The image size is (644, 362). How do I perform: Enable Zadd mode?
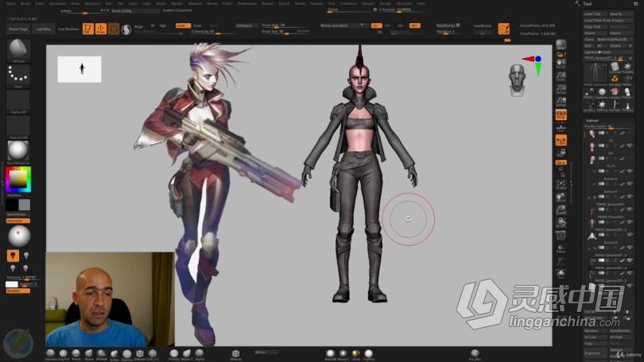click(x=183, y=25)
